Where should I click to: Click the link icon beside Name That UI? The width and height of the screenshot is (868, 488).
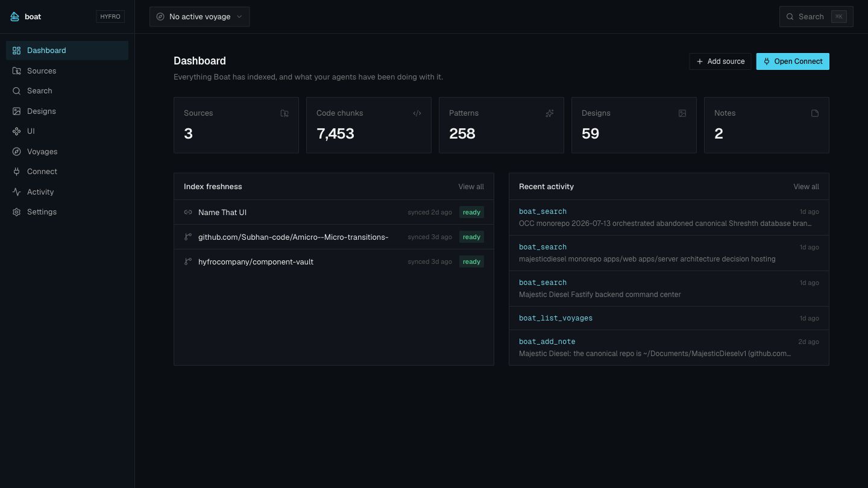coord(188,213)
